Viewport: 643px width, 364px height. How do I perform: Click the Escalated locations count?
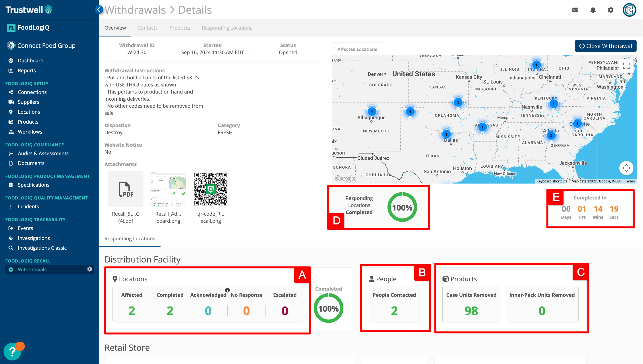[285, 311]
